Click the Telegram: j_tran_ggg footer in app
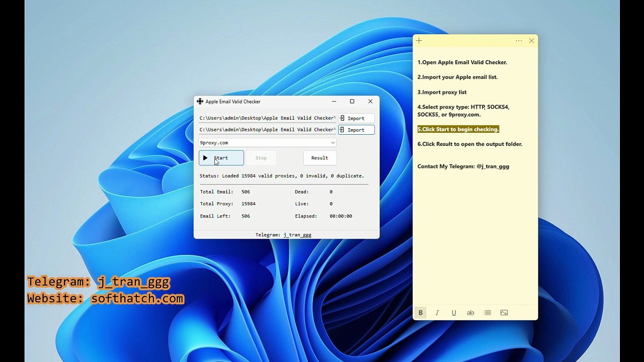Screen dimensions: 644x362 pyautogui.click(x=283, y=235)
